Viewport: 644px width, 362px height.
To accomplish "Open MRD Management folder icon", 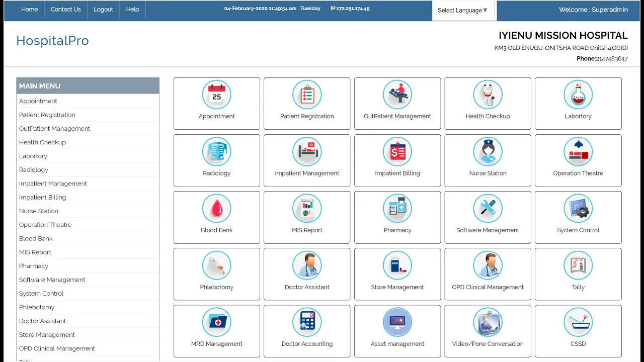I will (217, 322).
